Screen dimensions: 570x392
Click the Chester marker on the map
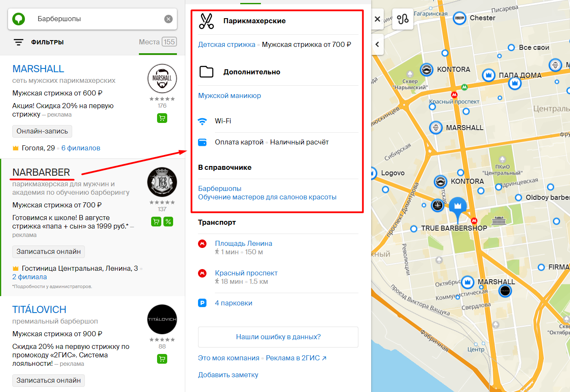459,18
